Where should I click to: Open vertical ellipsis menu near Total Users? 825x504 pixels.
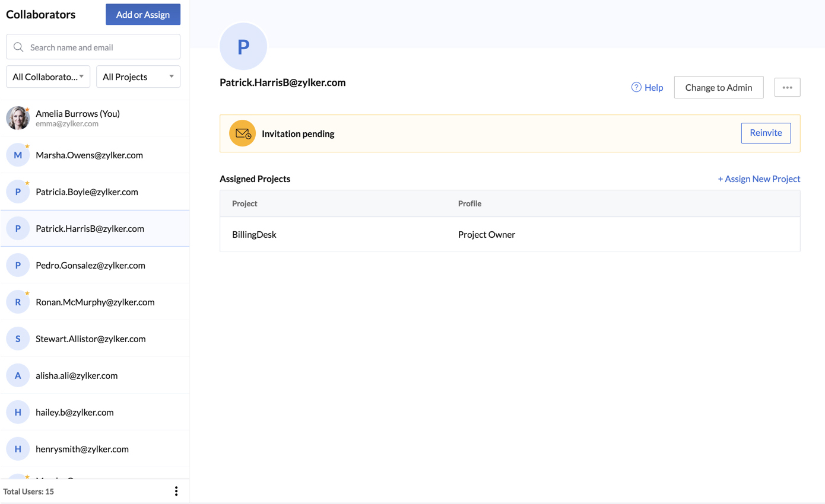(176, 491)
